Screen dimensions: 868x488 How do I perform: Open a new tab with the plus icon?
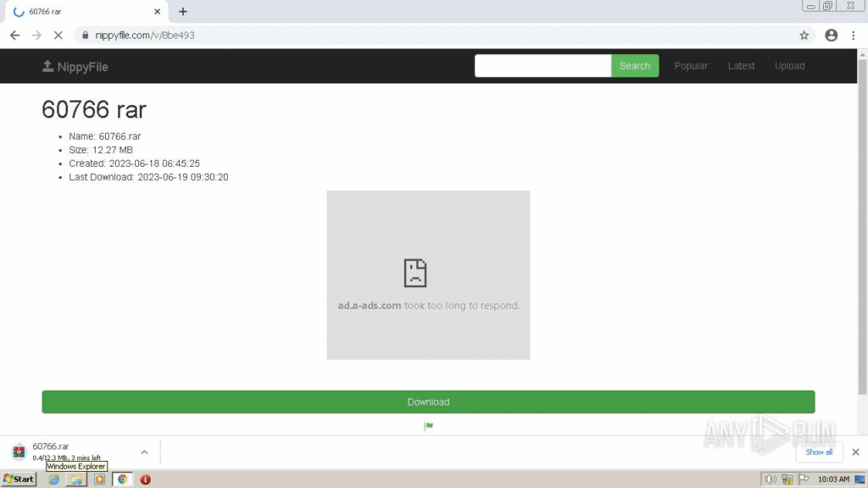[x=183, y=12]
